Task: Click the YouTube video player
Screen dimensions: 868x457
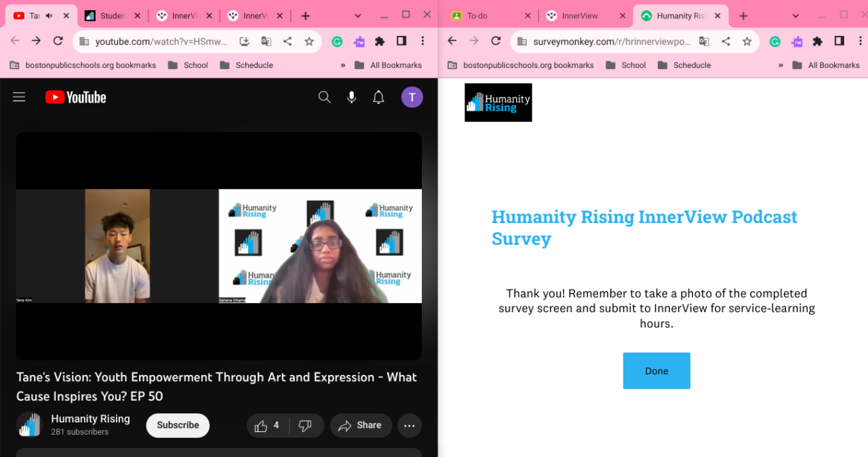Action: click(x=218, y=245)
